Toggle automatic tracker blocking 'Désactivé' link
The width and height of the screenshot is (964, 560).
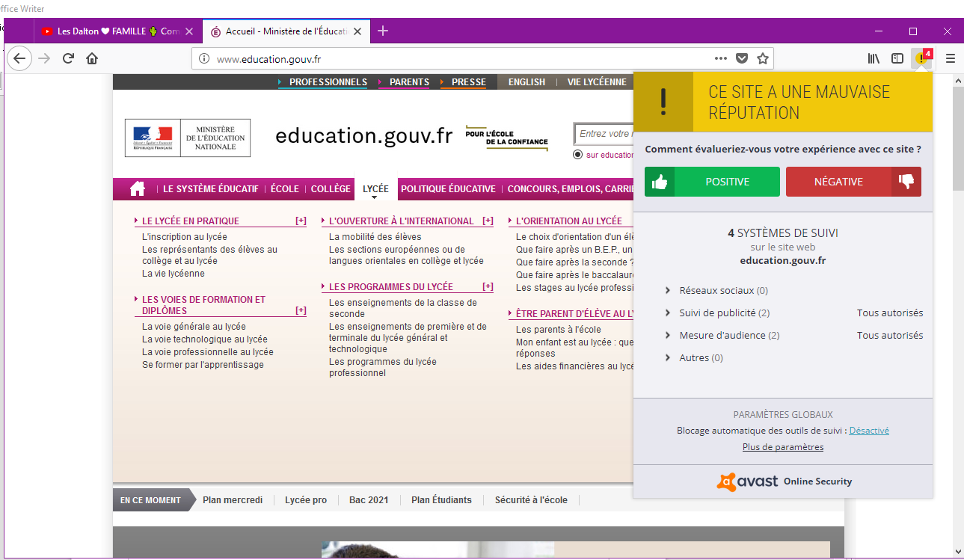tap(869, 431)
